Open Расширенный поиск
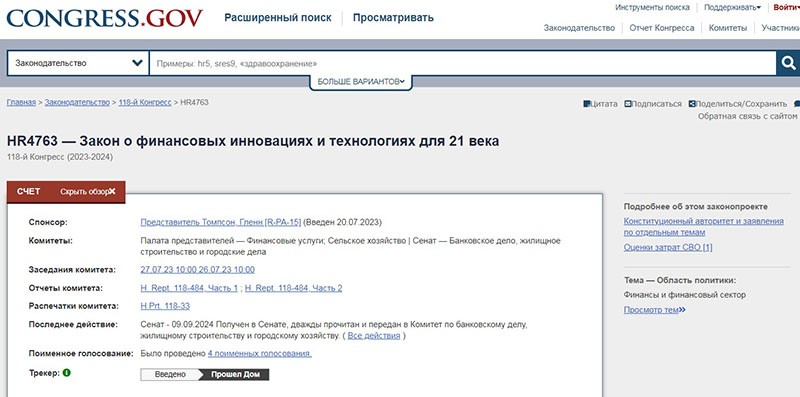Screen dimensions: 800x397 point(278,18)
